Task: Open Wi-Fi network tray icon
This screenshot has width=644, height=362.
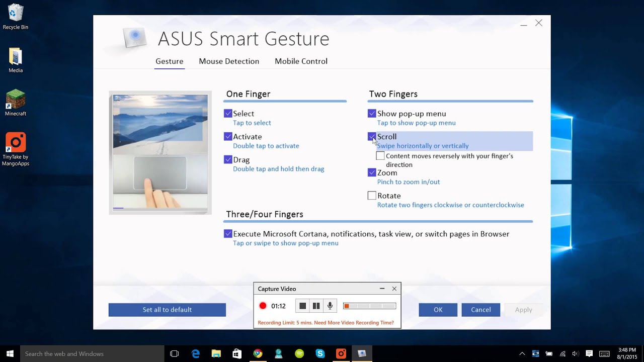Action: tap(562, 353)
